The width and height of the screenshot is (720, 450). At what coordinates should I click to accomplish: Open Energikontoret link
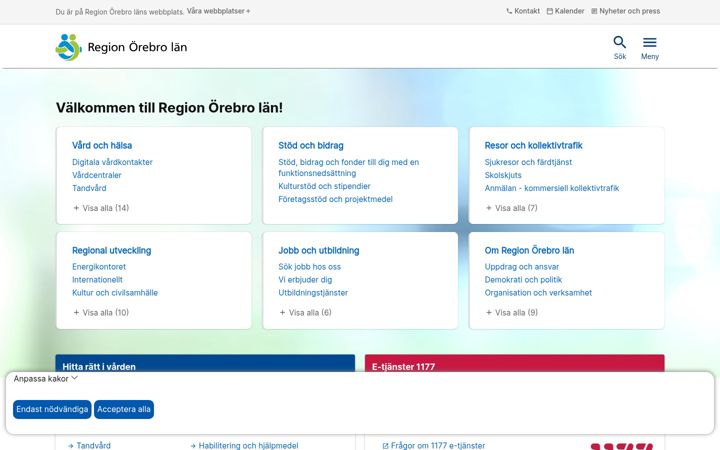coord(99,267)
